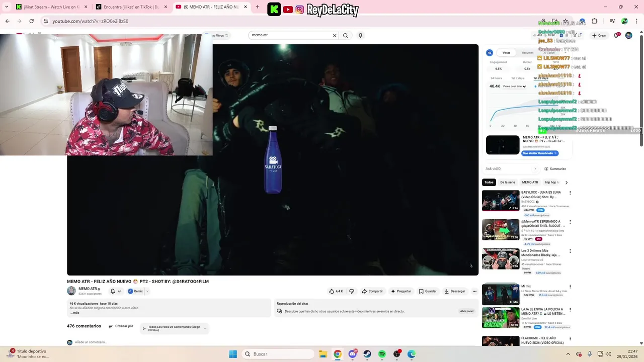Image resolution: width=644 pixels, height=362 pixels.
Task: Open the new tab plus button
Action: (x=258, y=7)
